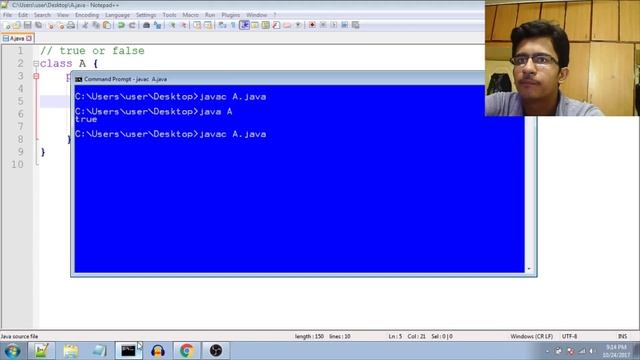Image resolution: width=640 pixels, height=360 pixels.
Task: Toggle Folder as Workspace toolbar icon
Action: pos(287,25)
